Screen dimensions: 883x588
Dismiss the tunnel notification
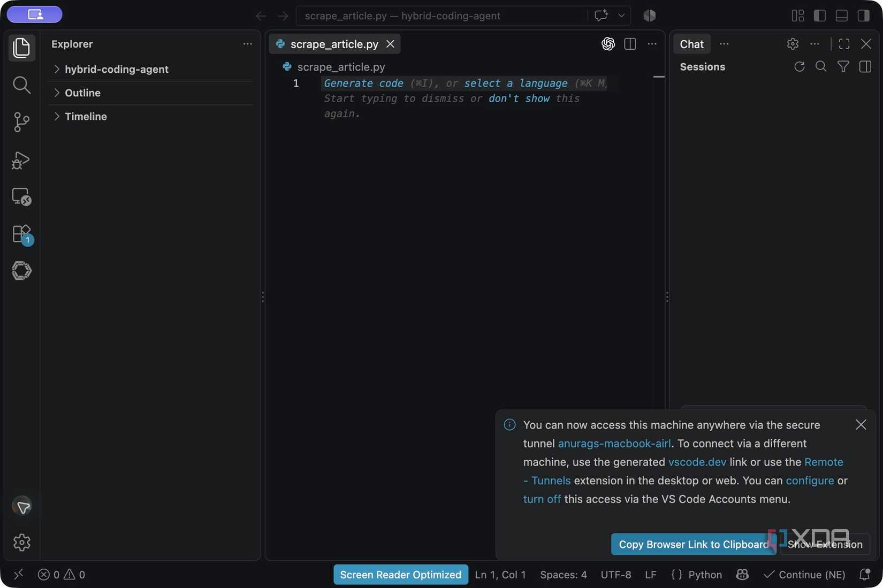coord(861,425)
